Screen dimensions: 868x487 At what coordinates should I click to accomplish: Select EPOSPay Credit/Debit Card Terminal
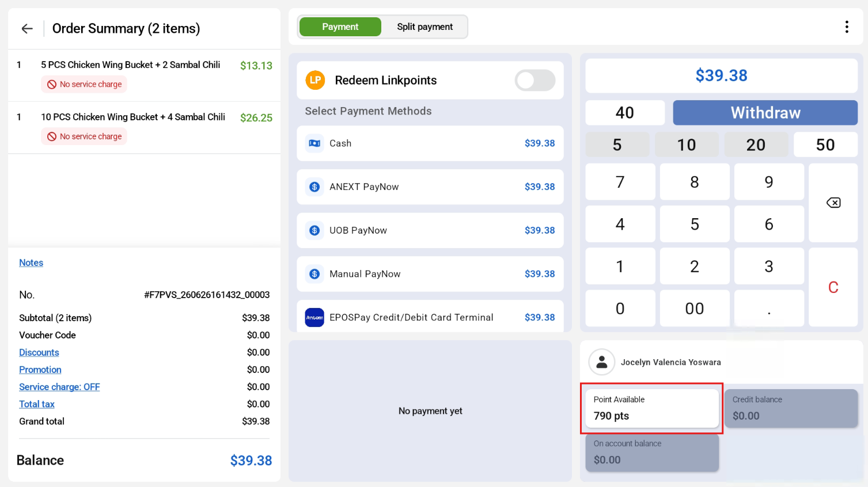[430, 316]
